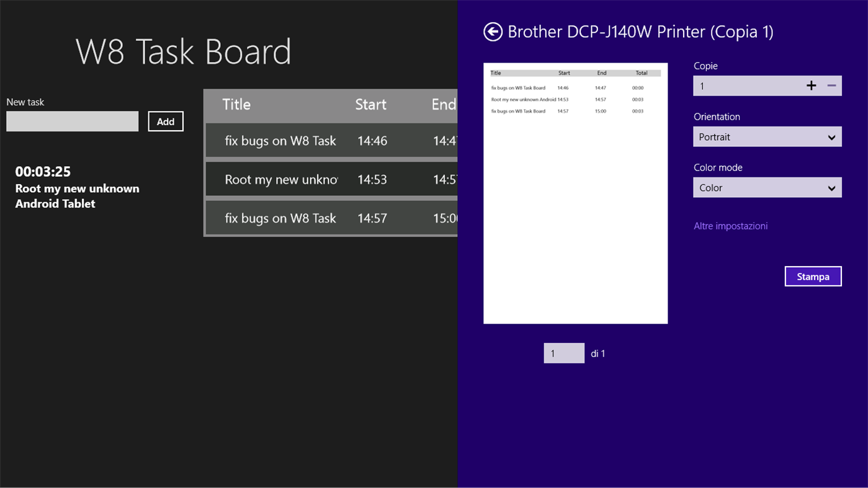Click the page number box below the preview
Image resolution: width=868 pixels, height=488 pixels.
tap(563, 353)
